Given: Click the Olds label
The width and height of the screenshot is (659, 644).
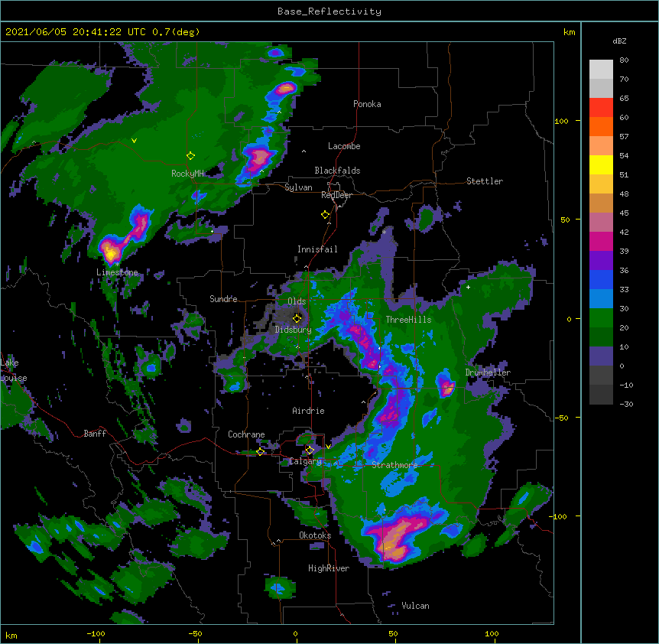Looking at the screenshot, I should [x=297, y=301].
